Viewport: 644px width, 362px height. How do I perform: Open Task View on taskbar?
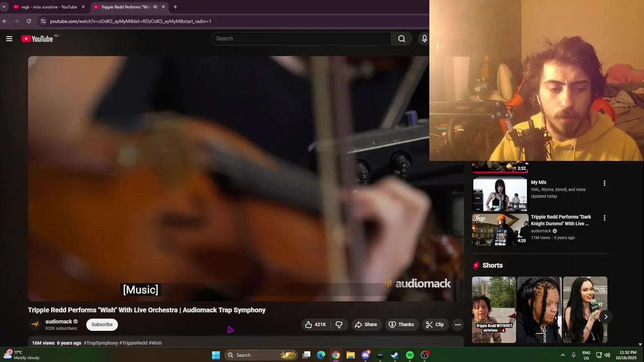306,355
